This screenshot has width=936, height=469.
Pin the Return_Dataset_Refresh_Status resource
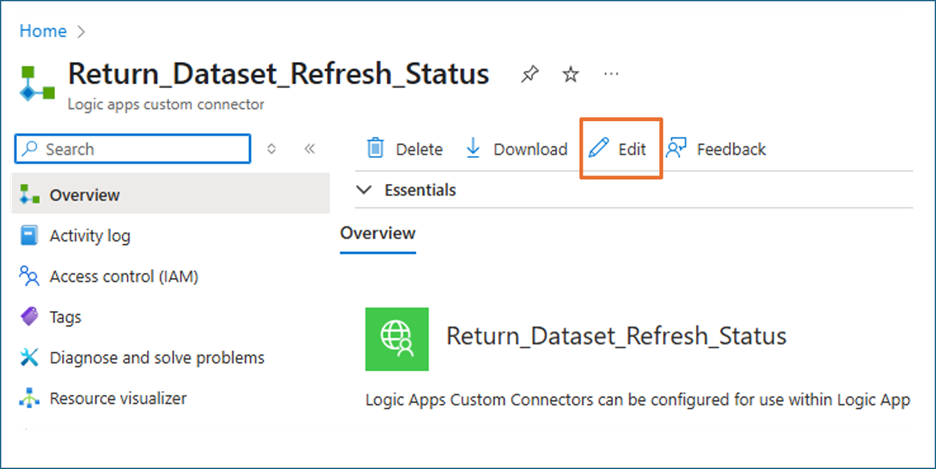click(x=529, y=74)
